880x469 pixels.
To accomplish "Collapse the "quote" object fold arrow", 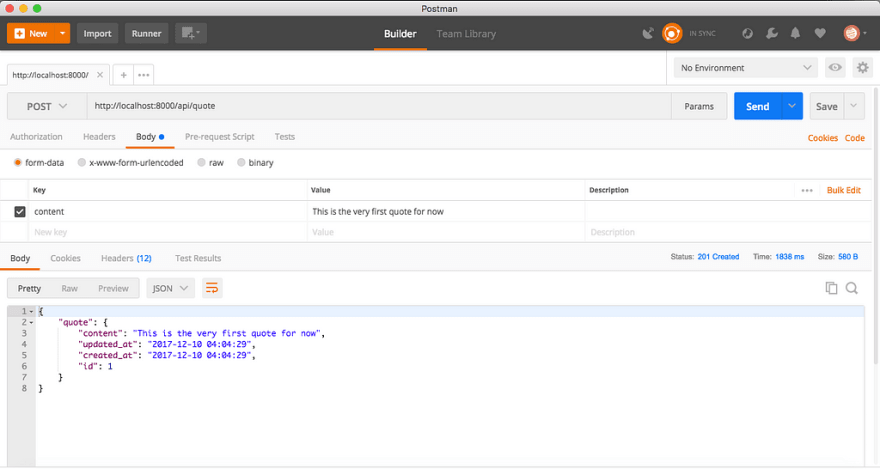I will click(31, 323).
